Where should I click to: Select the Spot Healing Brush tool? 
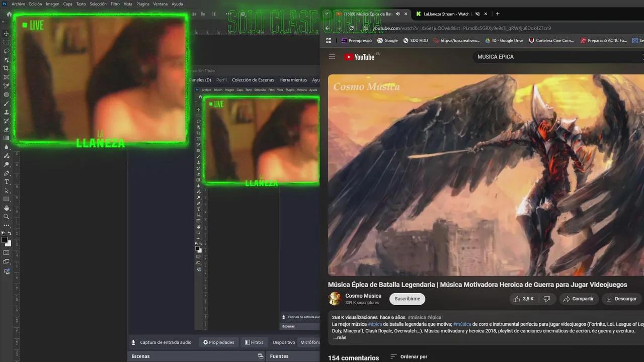click(7, 95)
